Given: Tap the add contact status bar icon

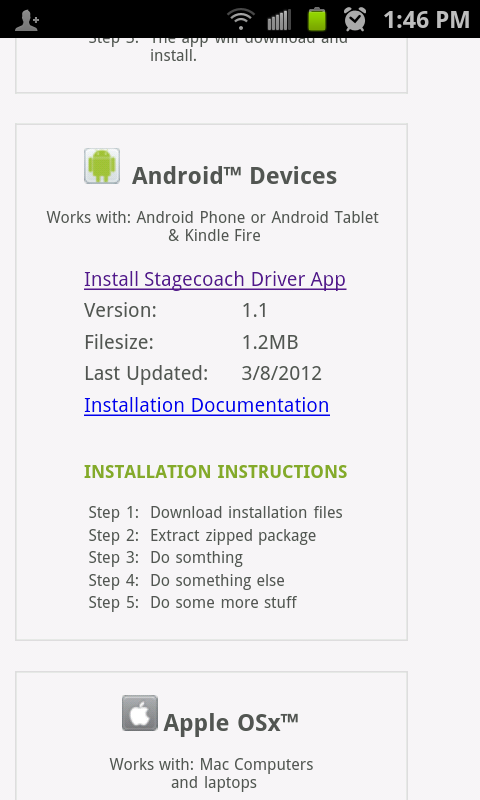Looking at the screenshot, I should pos(27,20).
